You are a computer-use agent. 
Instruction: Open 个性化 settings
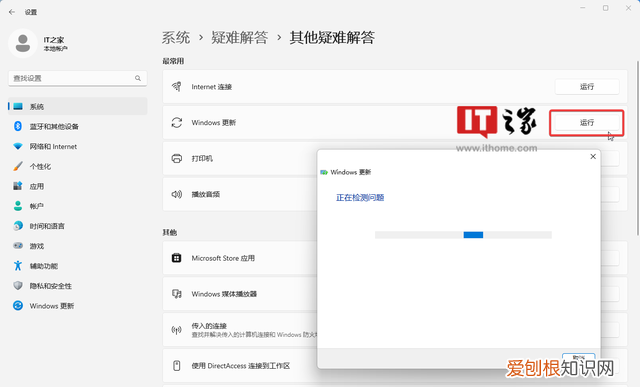point(78,166)
